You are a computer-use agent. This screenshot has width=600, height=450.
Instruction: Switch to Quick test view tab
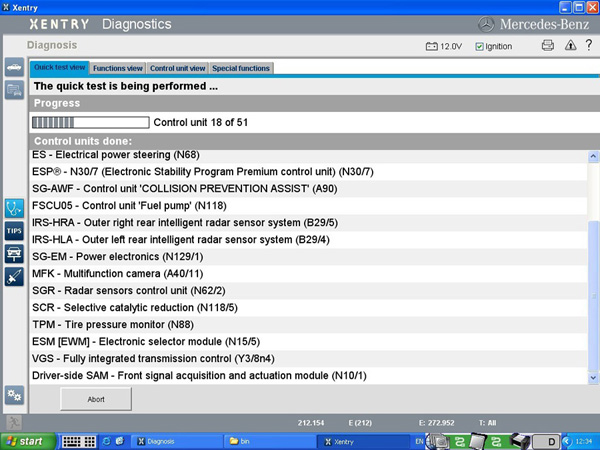tap(59, 67)
